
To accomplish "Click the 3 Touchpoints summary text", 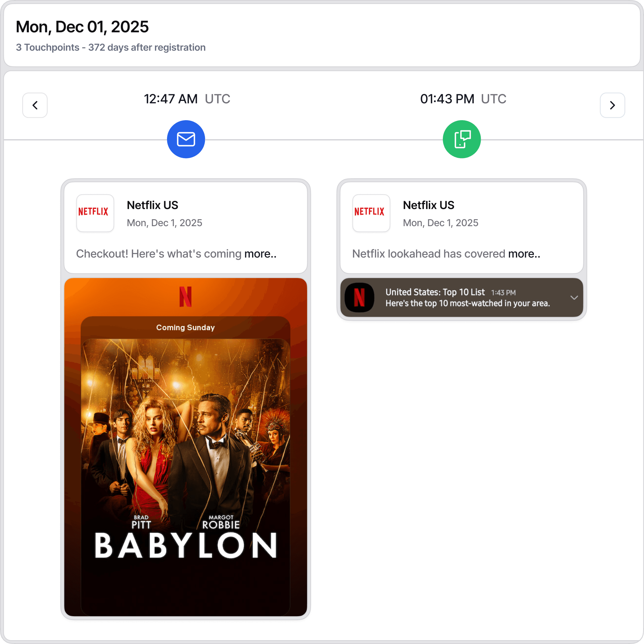I will 110,47.
